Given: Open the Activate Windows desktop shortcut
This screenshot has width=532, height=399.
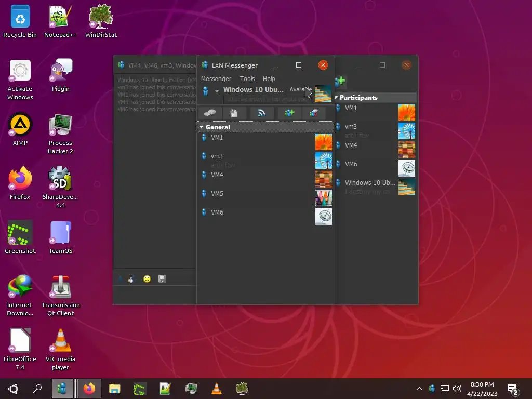Looking at the screenshot, I should tap(20, 79).
